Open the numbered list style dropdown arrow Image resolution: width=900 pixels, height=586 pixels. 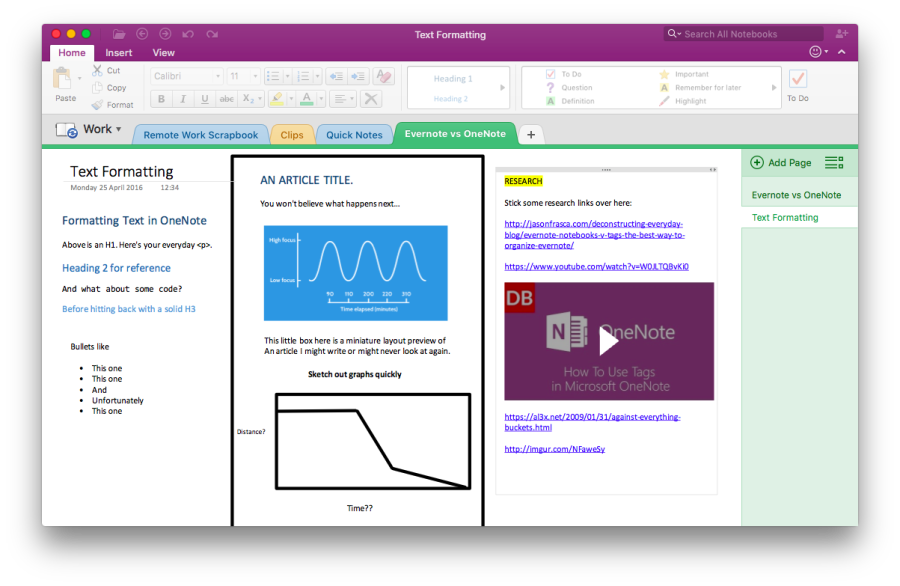pyautogui.click(x=317, y=76)
